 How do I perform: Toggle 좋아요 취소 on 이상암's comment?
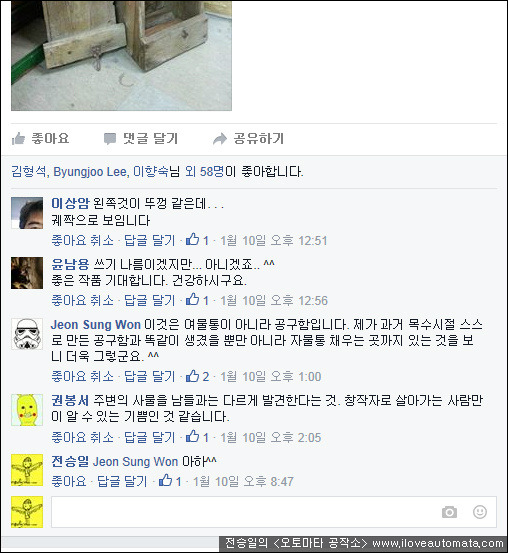pyautogui.click(x=83, y=241)
